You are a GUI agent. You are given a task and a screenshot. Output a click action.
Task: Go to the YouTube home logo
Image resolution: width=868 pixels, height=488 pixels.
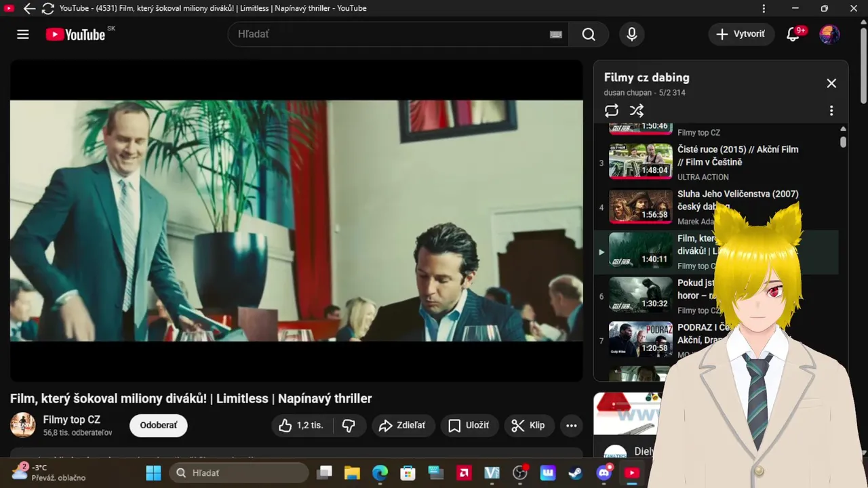click(75, 35)
